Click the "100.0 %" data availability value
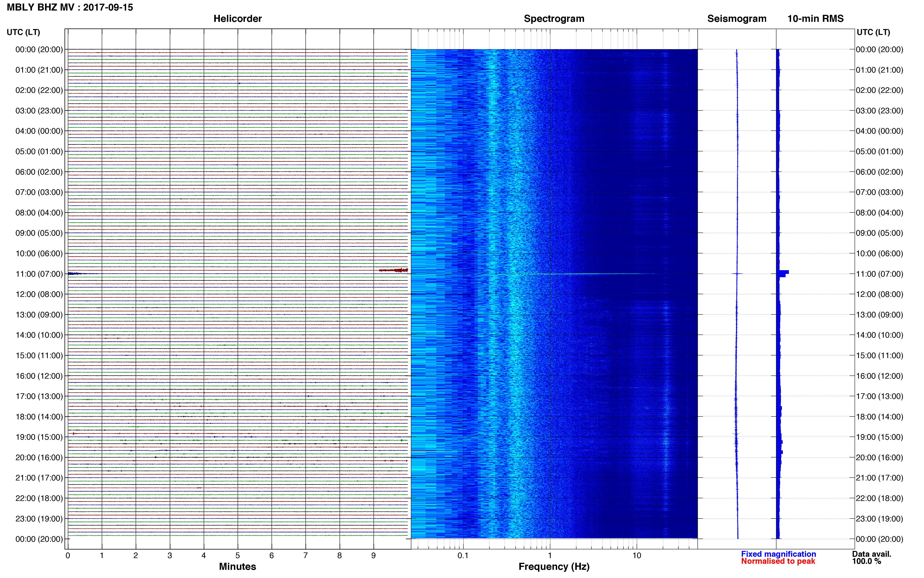 [x=867, y=561]
